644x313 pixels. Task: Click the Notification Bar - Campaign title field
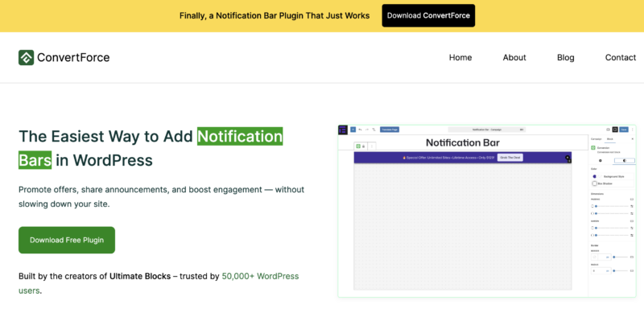(x=487, y=130)
